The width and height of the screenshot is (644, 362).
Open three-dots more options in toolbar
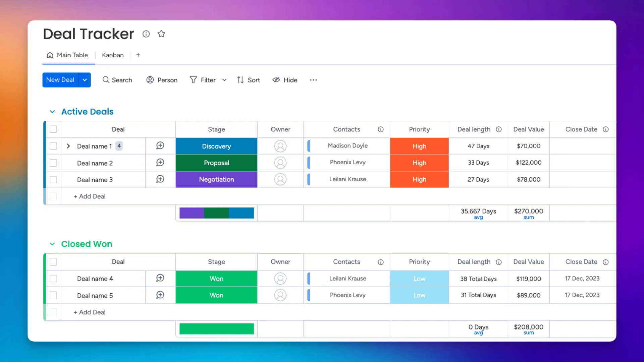click(313, 80)
